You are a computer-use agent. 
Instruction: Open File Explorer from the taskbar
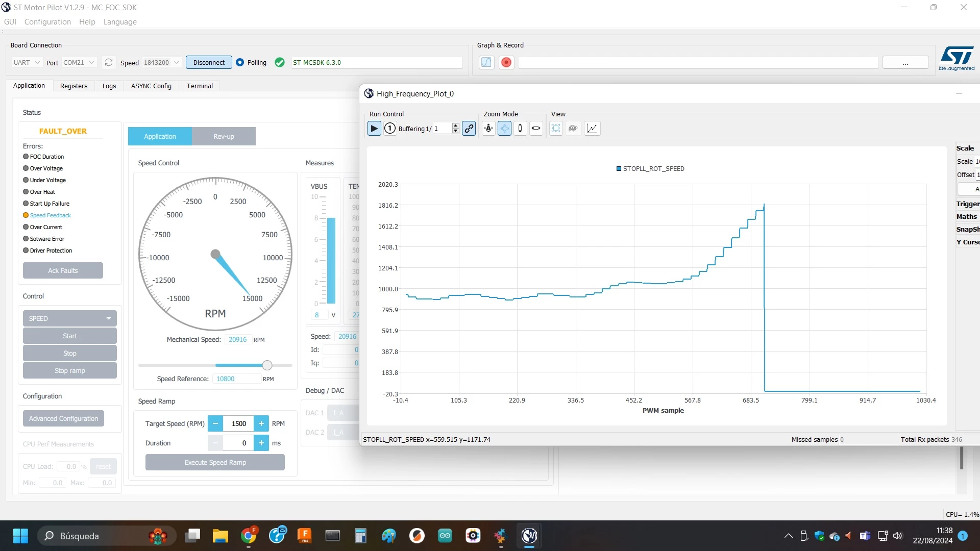(x=220, y=536)
